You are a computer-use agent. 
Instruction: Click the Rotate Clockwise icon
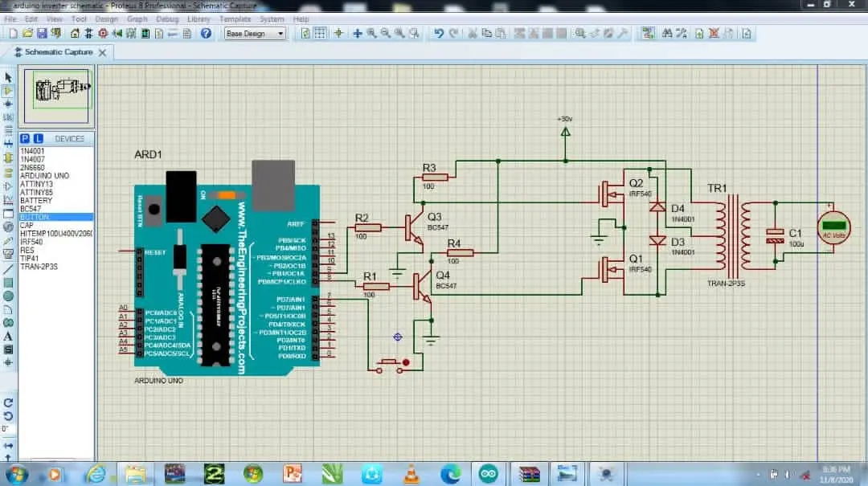tap(8, 403)
